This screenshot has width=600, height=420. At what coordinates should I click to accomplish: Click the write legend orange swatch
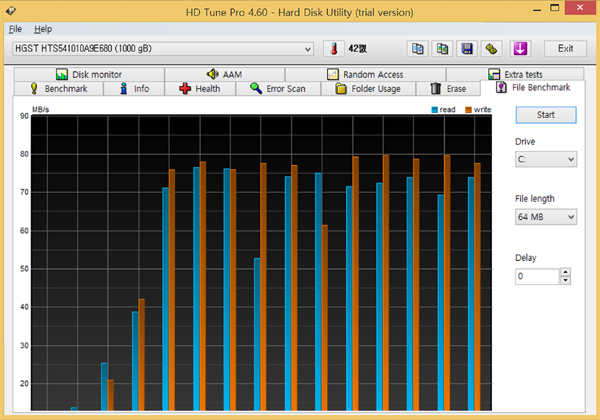tap(468, 110)
